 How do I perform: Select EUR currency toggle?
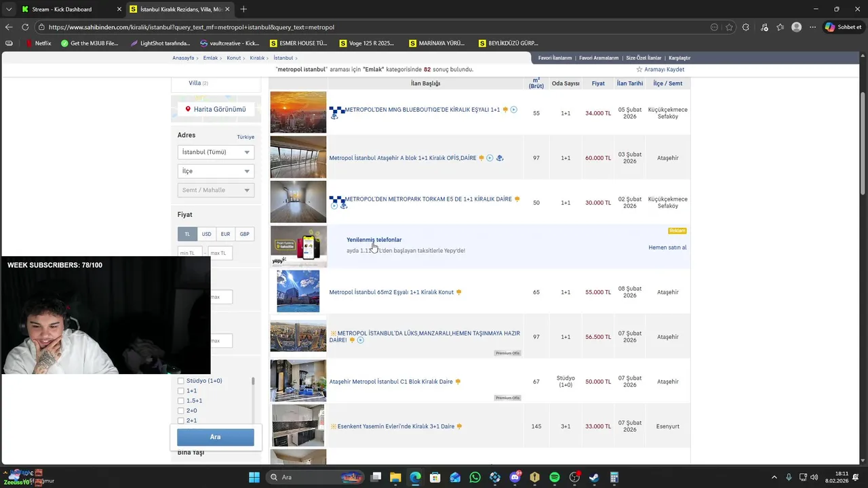(x=225, y=234)
